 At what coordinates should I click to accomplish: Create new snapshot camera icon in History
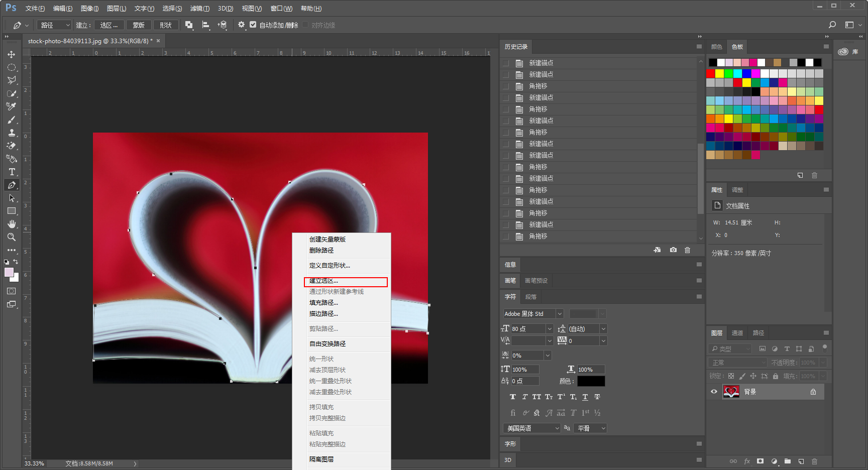[673, 250]
